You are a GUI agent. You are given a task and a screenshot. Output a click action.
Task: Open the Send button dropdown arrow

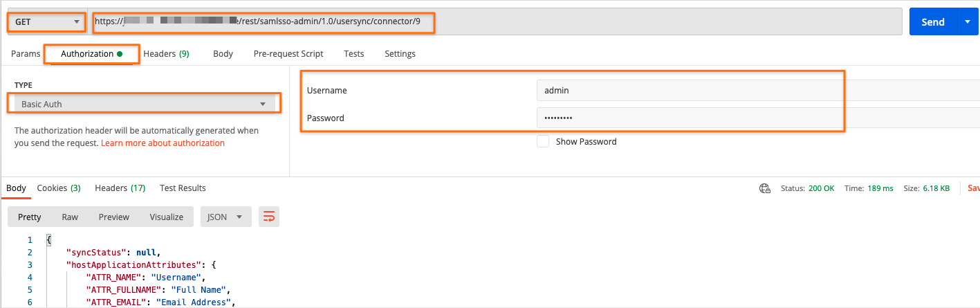tap(967, 22)
